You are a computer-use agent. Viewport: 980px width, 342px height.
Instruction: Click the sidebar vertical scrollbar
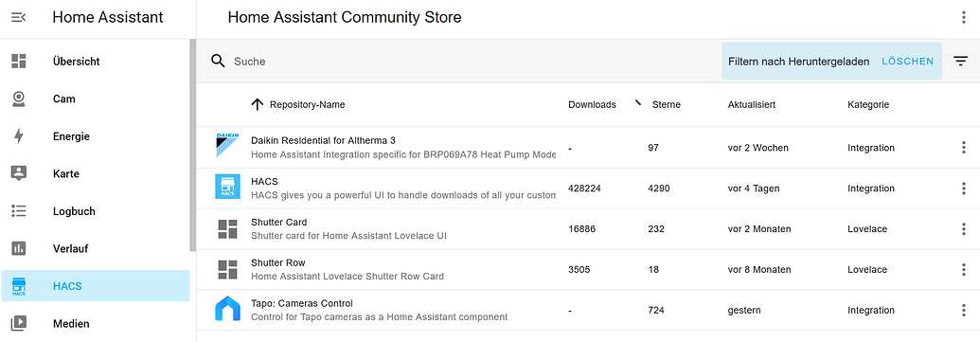pyautogui.click(x=192, y=145)
